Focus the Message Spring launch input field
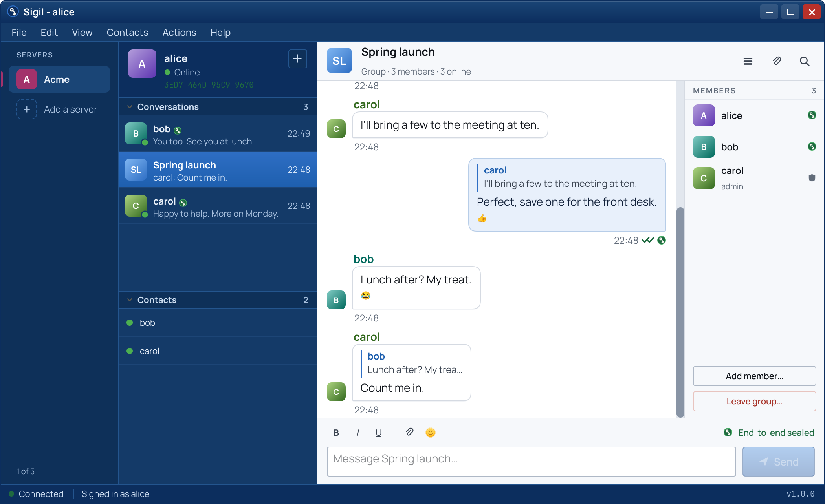The height and width of the screenshot is (504, 825). (531, 462)
